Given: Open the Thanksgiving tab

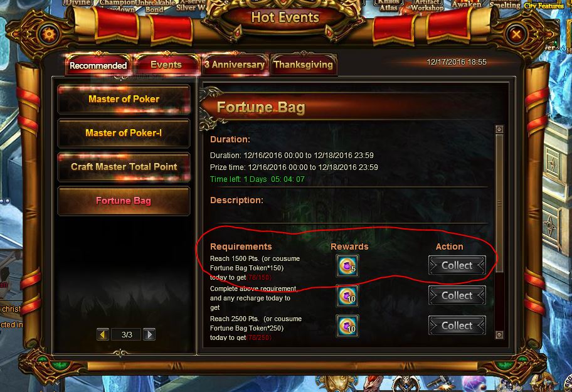Looking at the screenshot, I should point(303,65).
